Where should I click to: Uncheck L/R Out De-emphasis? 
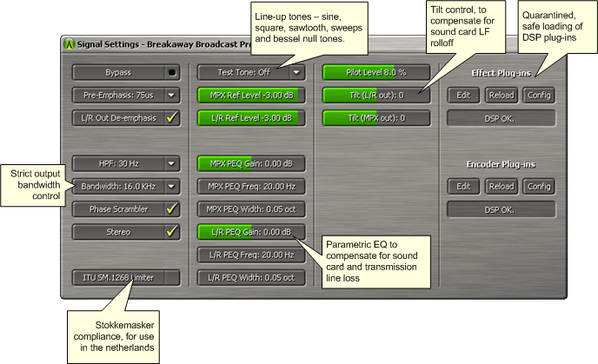172,118
